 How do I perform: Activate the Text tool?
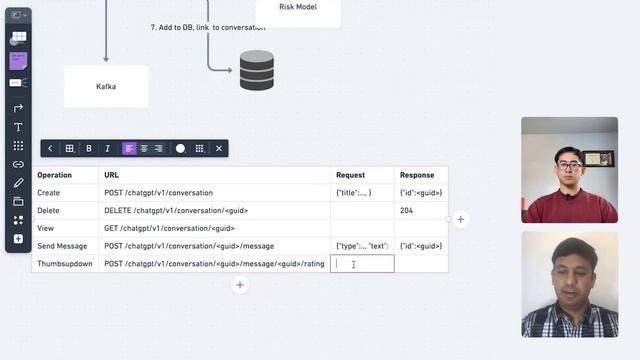pyautogui.click(x=18, y=127)
